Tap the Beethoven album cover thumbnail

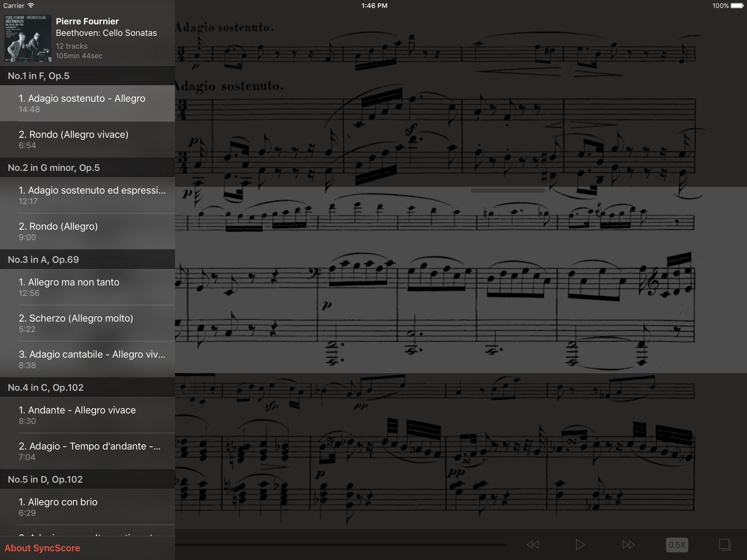click(28, 38)
